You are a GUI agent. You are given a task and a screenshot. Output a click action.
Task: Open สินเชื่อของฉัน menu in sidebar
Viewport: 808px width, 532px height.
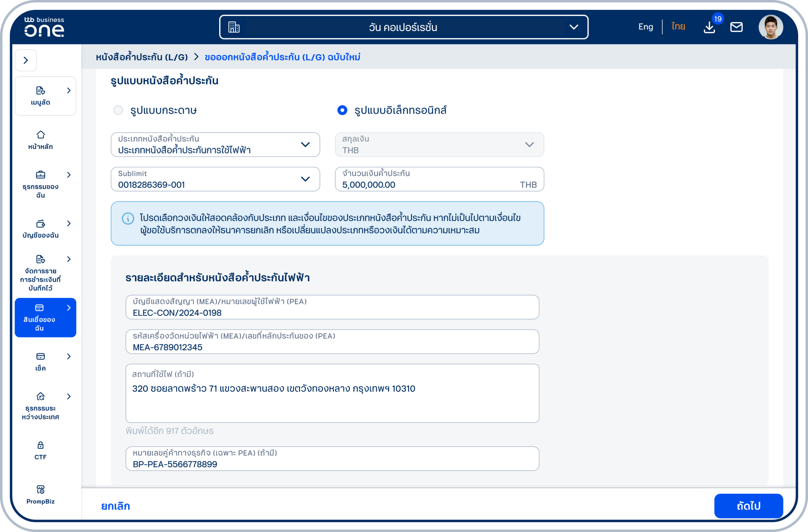click(x=45, y=317)
